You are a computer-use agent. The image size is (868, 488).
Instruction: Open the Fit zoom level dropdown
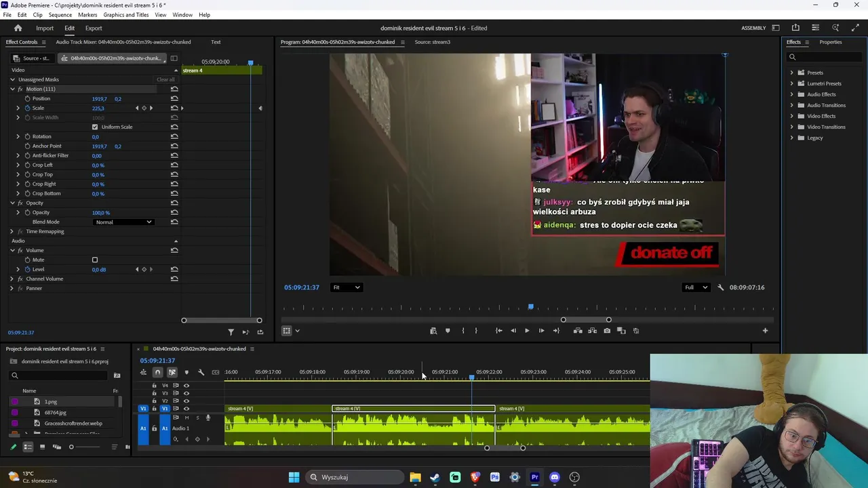tap(347, 287)
